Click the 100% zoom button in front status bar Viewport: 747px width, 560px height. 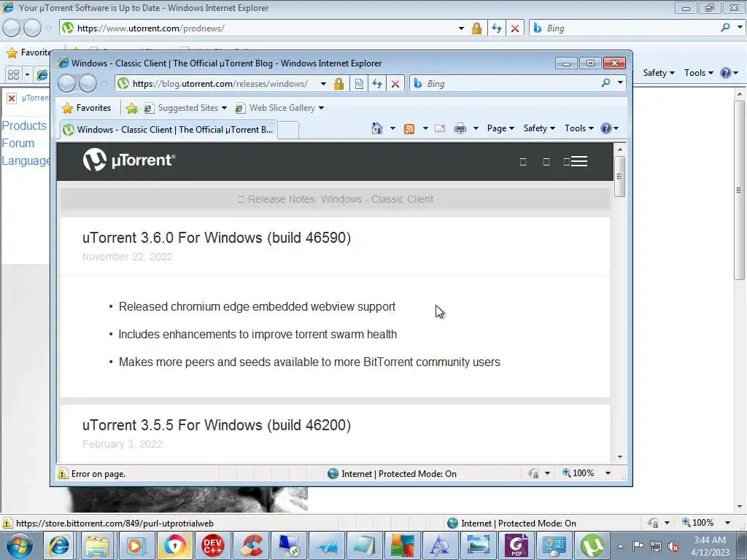(x=578, y=473)
